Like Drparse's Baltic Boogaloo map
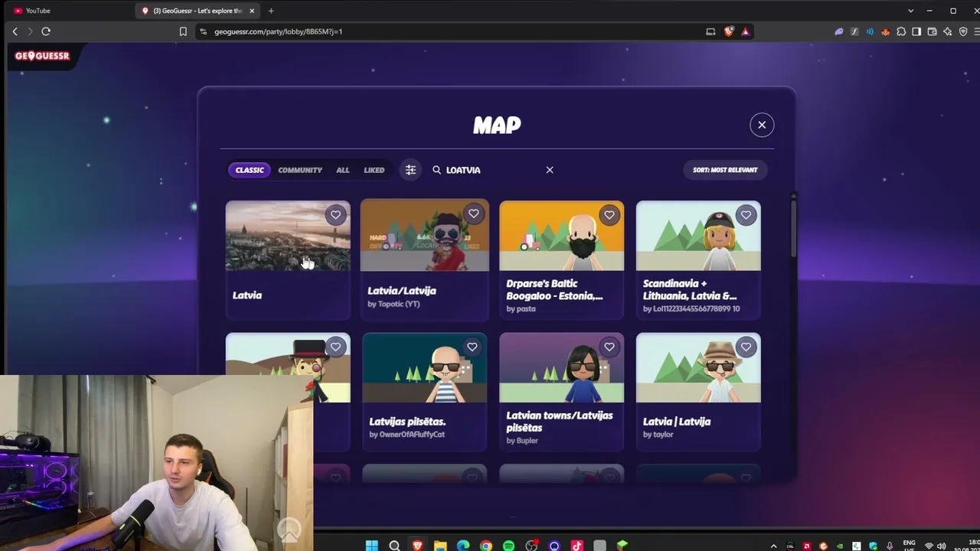This screenshot has width=980, height=551. (x=609, y=215)
